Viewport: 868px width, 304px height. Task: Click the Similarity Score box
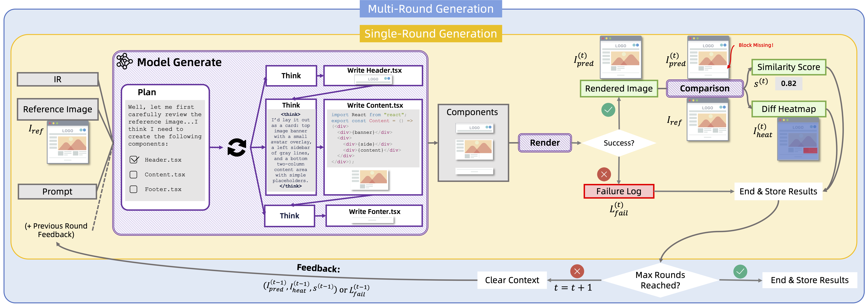pos(788,67)
